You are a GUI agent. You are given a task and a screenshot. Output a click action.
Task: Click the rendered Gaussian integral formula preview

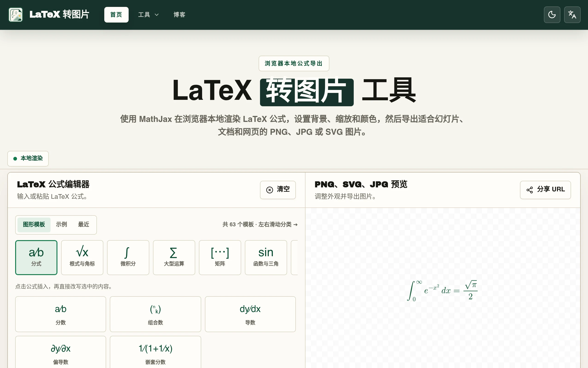(442, 290)
